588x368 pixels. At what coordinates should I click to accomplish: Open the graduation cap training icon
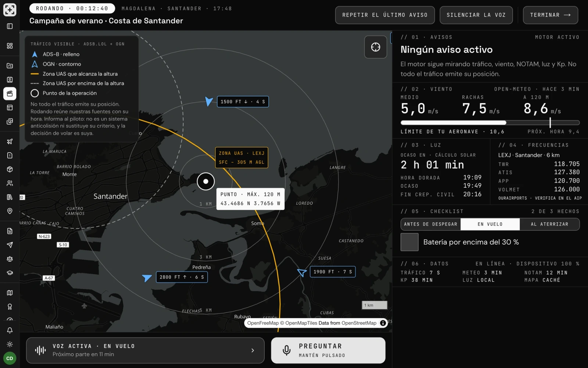pyautogui.click(x=10, y=273)
